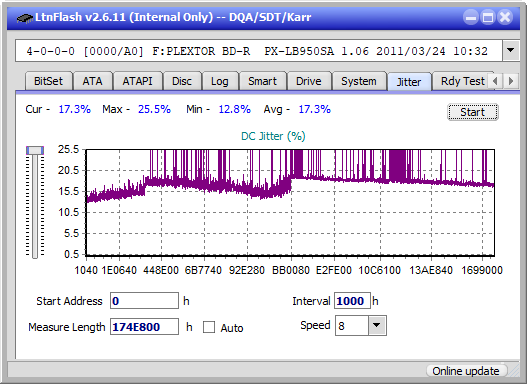Click the Max jitter value 25.5%

point(154,109)
